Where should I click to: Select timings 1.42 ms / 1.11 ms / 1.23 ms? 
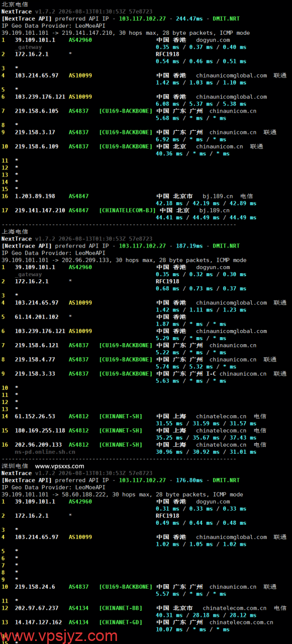[x=201, y=310]
